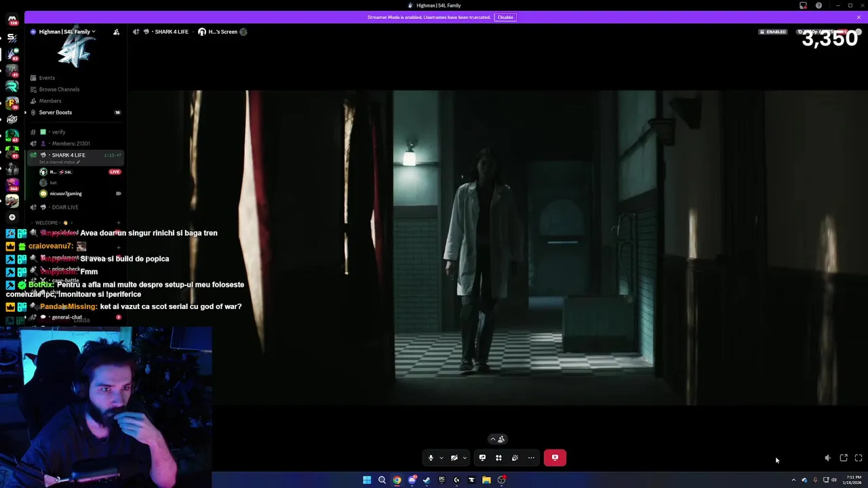
Task: Switch to Chrome in the taskbar
Action: [397, 480]
